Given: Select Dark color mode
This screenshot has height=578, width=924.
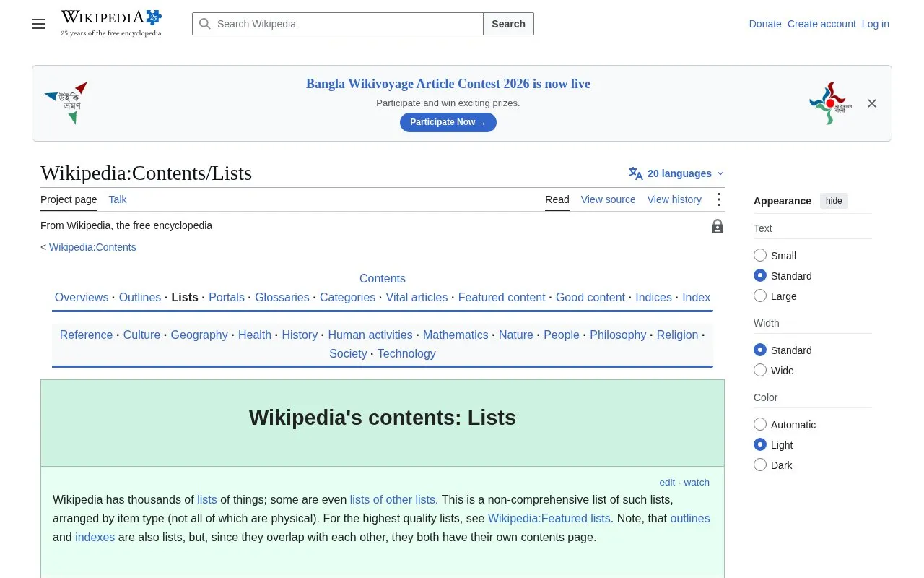Looking at the screenshot, I should (x=760, y=465).
